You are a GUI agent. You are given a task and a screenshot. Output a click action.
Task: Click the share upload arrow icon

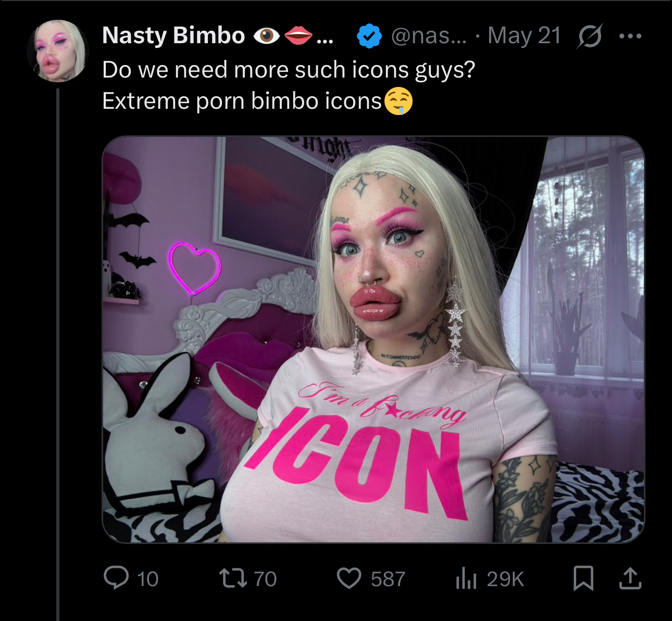coord(630,578)
